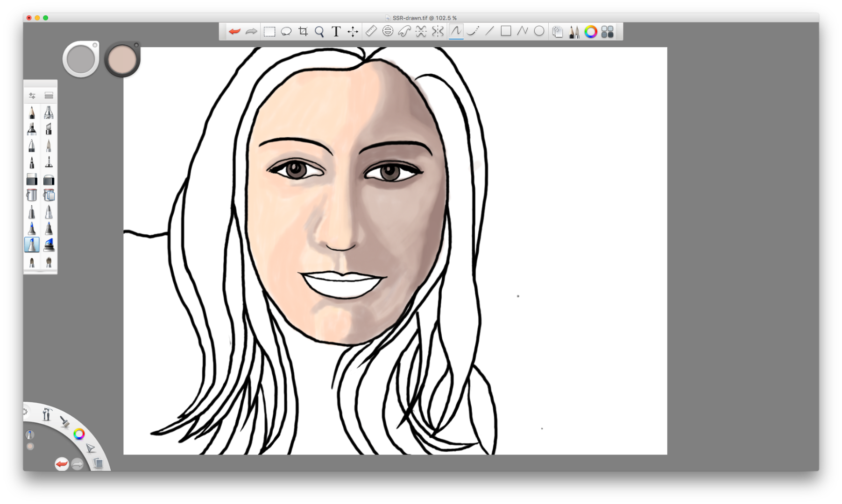Click current brush indicator in the Lagoon

[30, 435]
